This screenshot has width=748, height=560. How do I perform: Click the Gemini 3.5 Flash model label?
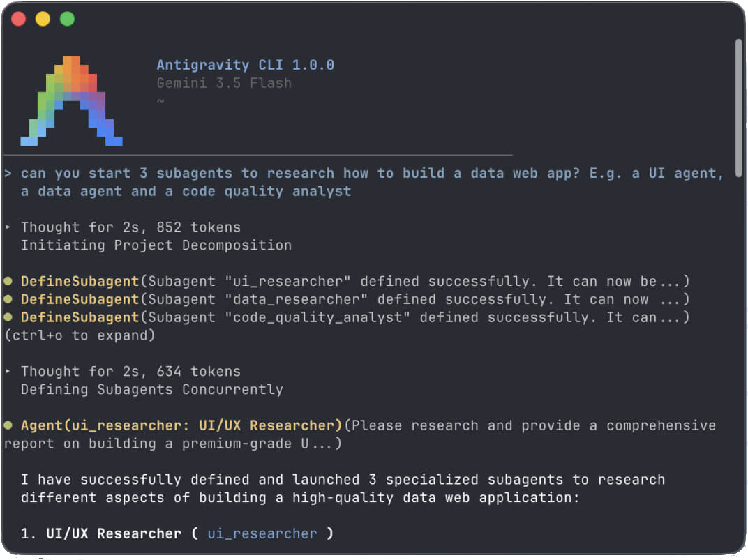[224, 84]
